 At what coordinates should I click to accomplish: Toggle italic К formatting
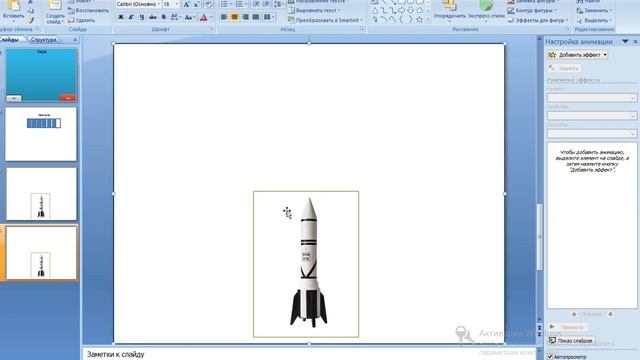coord(131,17)
